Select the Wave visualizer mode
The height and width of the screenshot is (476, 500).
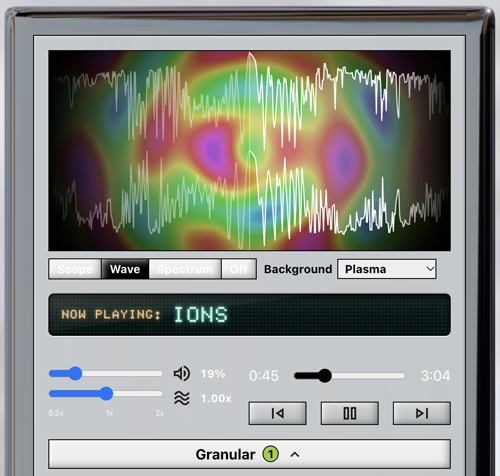coord(125,269)
